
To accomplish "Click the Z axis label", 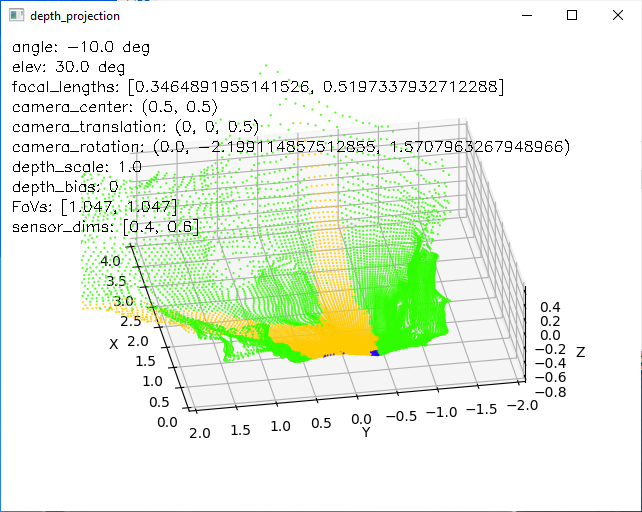I will tap(580, 352).
